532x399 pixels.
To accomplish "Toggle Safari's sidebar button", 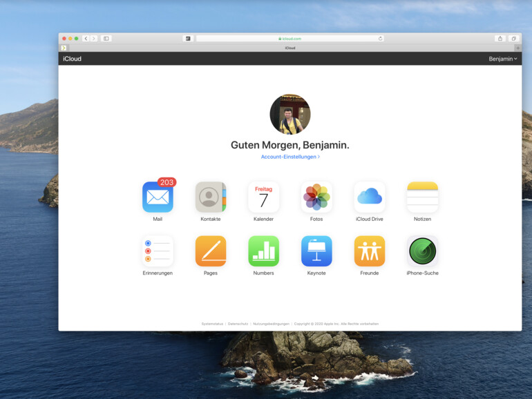I will pos(106,39).
